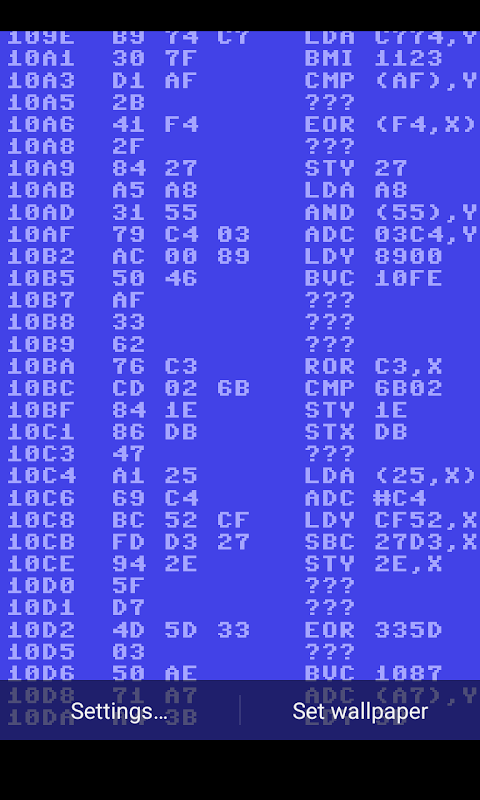Screen dimensions: 480x800
Task: Tap the EOR (F4,X) instruction
Action: pyautogui.click(x=391, y=124)
